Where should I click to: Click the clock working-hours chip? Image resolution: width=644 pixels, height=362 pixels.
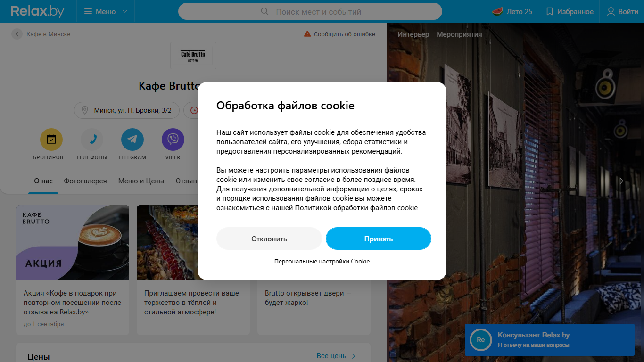point(190,110)
